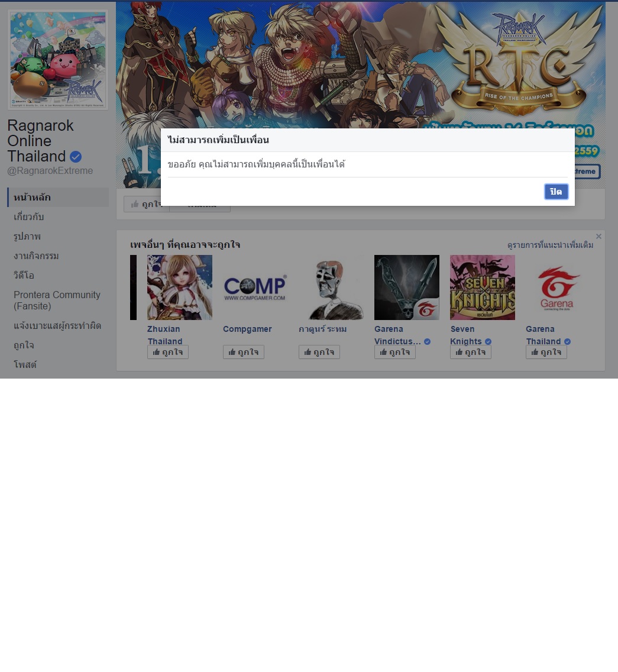This screenshot has width=618, height=672.
Task: Click the Garena Thailand page name
Action: click(x=543, y=335)
